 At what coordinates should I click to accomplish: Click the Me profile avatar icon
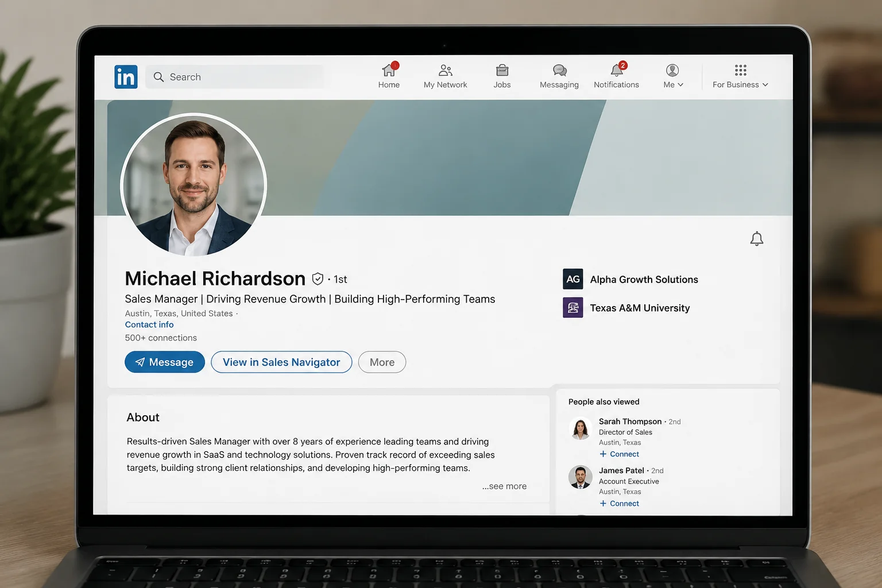pos(672,70)
